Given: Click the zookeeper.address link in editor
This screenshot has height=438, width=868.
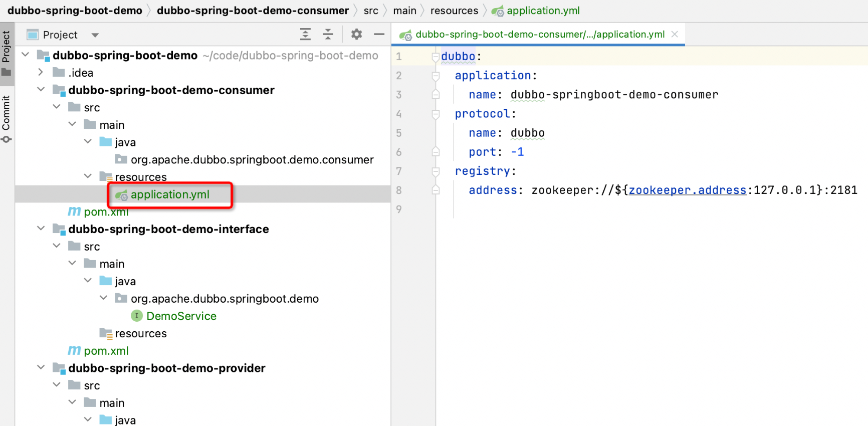Looking at the screenshot, I should (x=687, y=190).
